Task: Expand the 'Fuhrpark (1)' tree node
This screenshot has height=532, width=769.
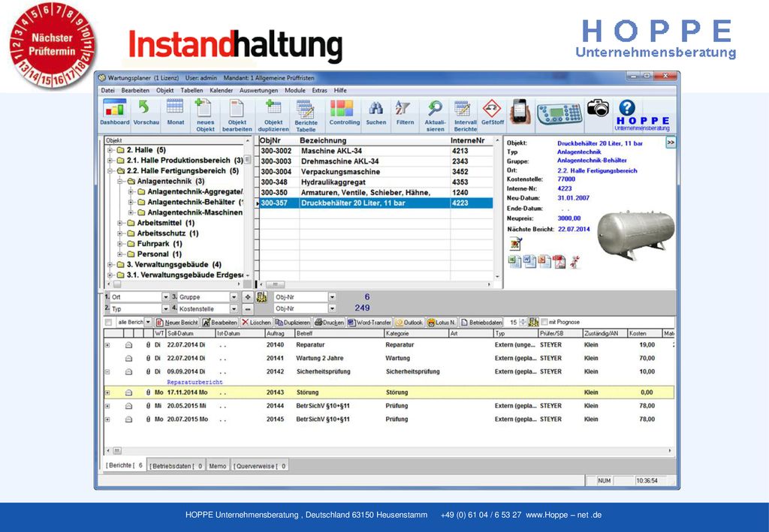Action: coord(120,243)
